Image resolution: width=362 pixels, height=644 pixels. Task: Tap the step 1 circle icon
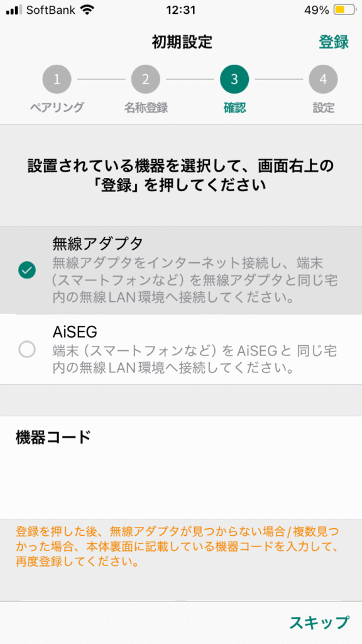click(57, 79)
